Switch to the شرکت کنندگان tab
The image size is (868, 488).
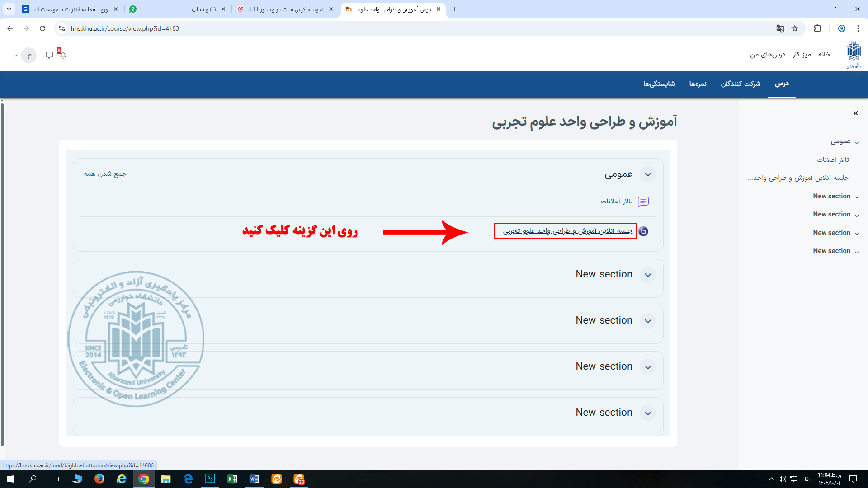tap(741, 84)
